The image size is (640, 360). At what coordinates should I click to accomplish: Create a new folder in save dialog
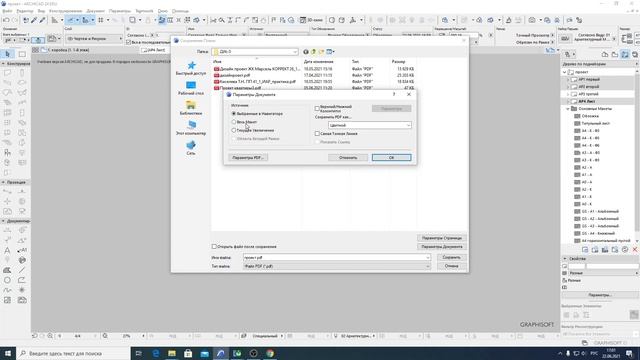click(x=321, y=52)
